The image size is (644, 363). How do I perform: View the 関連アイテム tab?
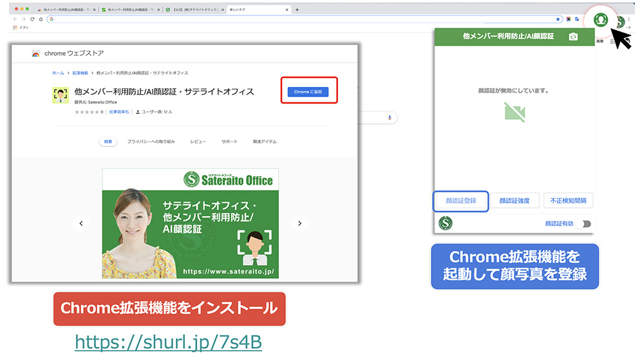pos(265,142)
